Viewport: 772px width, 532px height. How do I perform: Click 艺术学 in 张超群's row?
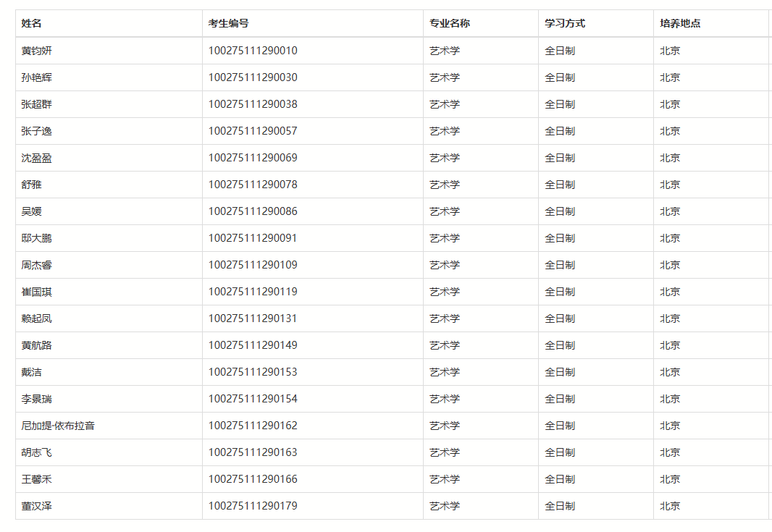pos(444,104)
